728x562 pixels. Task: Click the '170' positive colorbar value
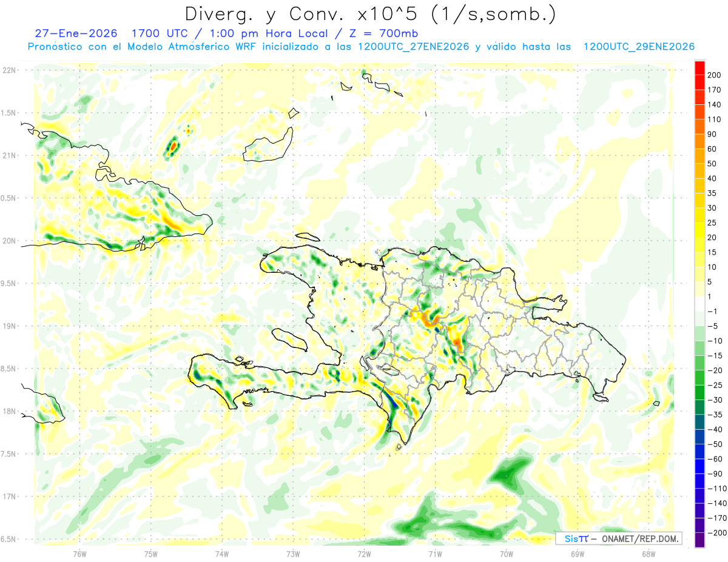tap(715, 90)
